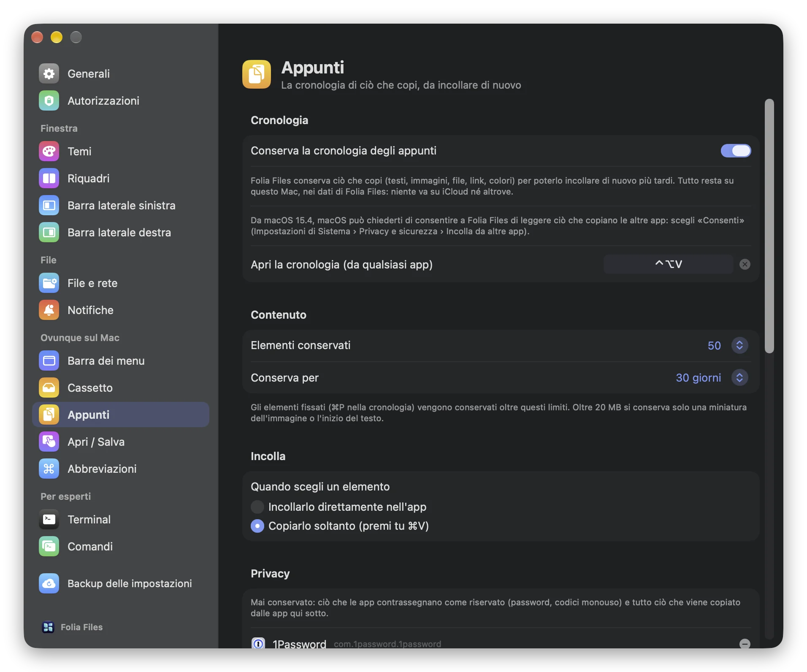Select the Notifiche bell icon

click(49, 310)
